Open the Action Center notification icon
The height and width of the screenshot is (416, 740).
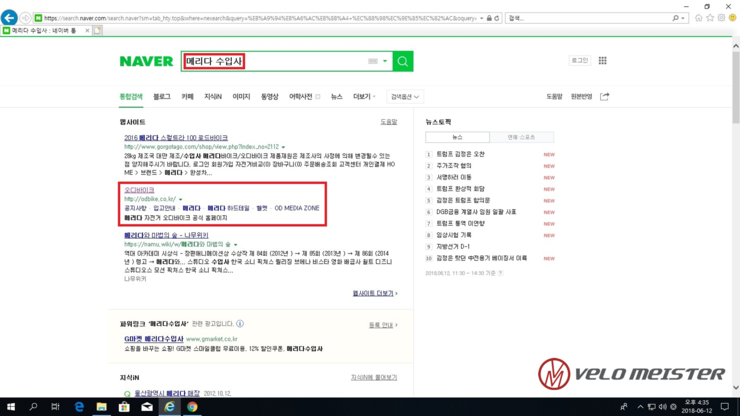(725, 407)
